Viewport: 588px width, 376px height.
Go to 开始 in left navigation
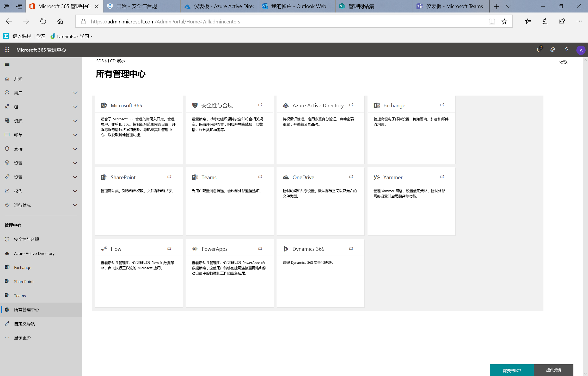click(41, 79)
